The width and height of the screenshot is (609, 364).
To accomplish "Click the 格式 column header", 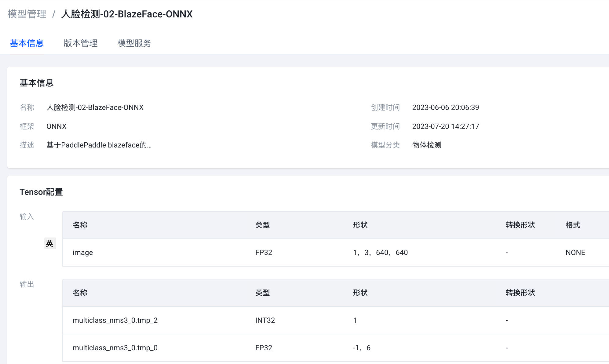I will (x=573, y=225).
